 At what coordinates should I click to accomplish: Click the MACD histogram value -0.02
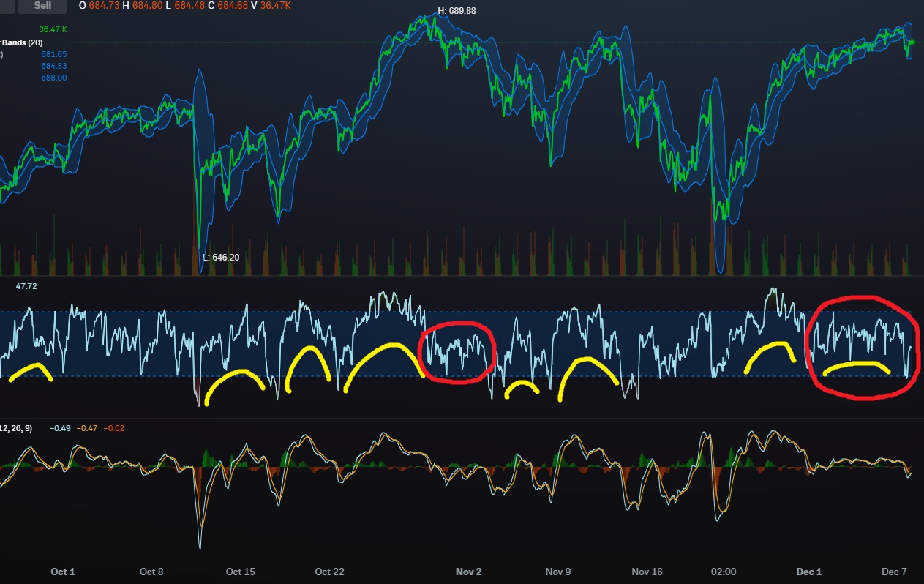click(114, 428)
